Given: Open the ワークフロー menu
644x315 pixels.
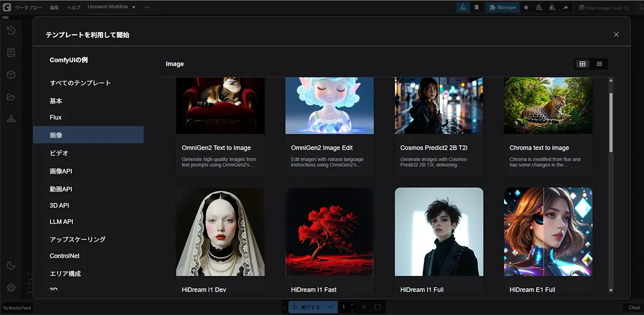Looking at the screenshot, I should [x=28, y=8].
